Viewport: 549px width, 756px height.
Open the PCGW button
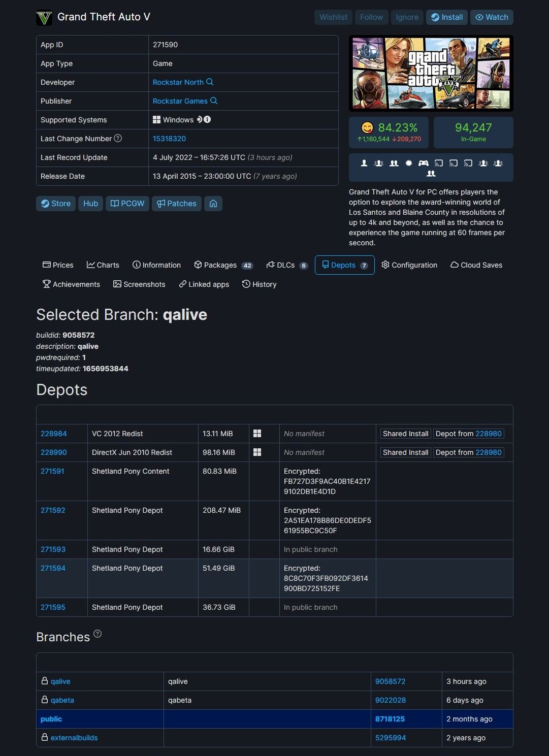[x=127, y=204]
